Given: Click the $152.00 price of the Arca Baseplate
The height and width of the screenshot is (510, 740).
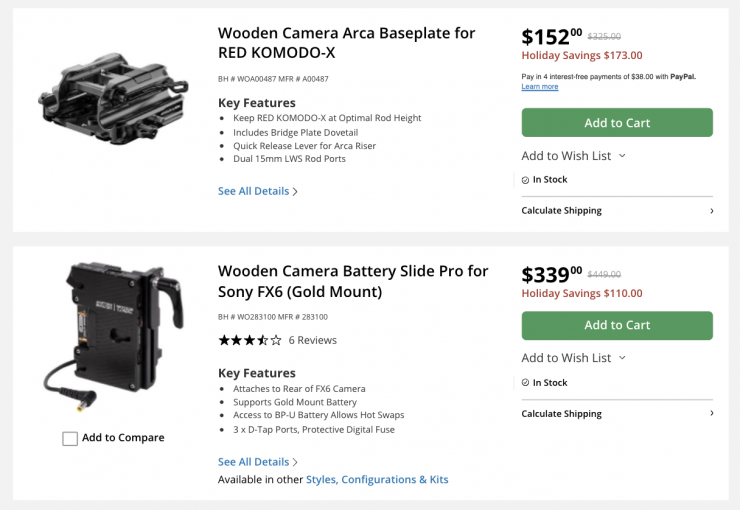Looking at the screenshot, I should click(551, 38).
